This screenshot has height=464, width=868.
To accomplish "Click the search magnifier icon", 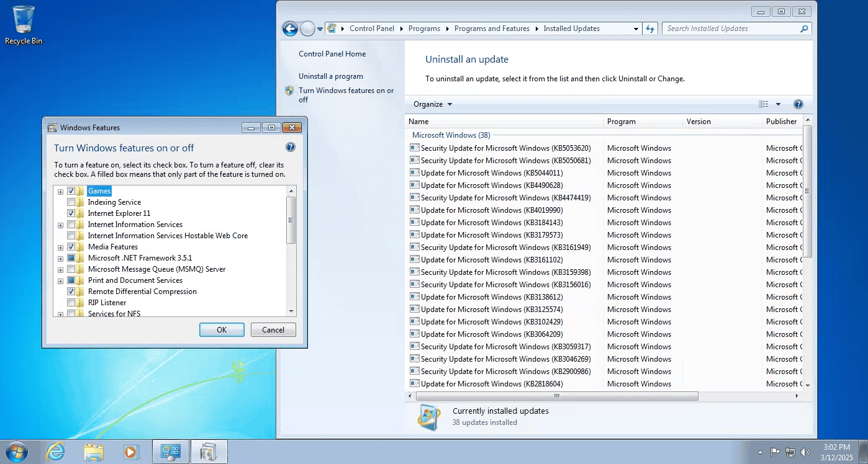I will point(804,29).
